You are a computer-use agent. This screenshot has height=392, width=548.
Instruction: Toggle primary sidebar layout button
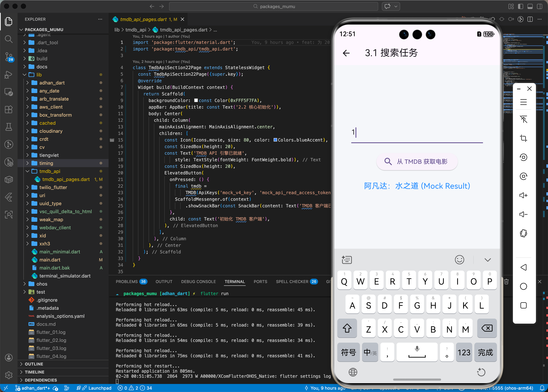point(521,7)
